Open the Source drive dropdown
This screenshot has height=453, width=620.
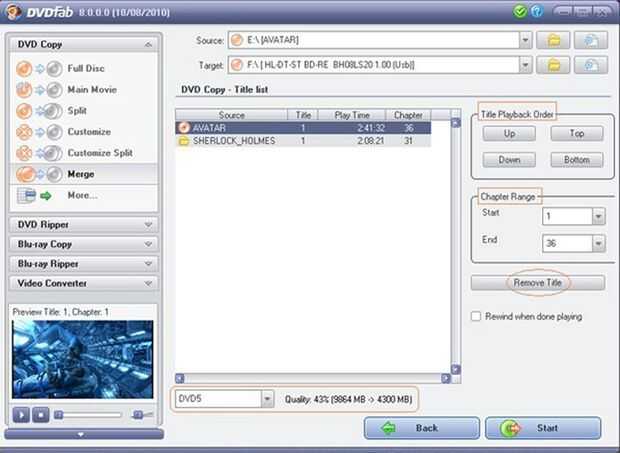525,40
